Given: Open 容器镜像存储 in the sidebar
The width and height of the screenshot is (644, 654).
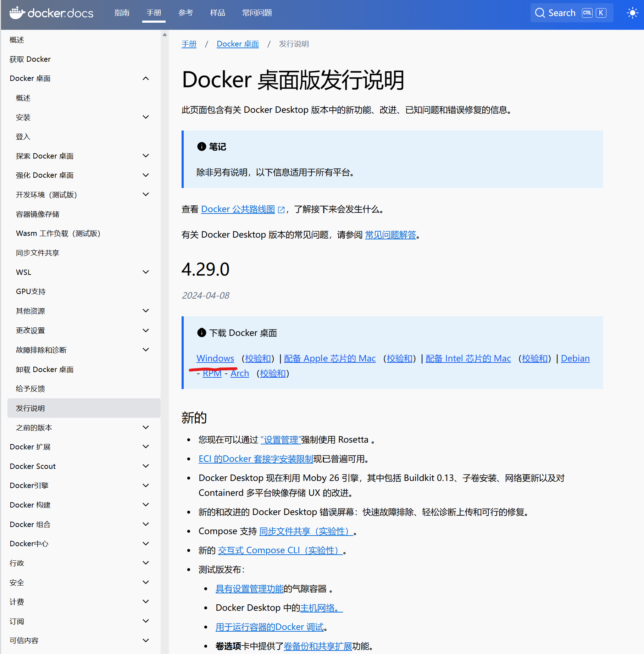Looking at the screenshot, I should (x=38, y=214).
